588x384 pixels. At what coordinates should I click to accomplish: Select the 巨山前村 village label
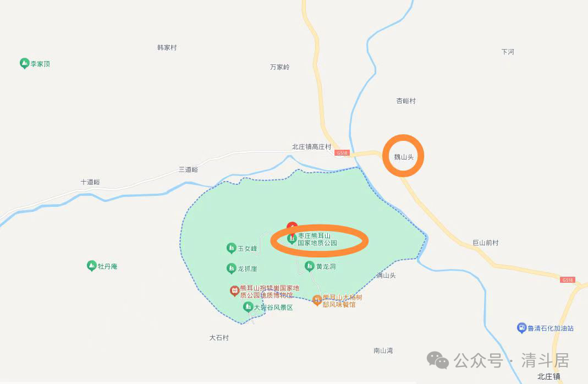coord(485,243)
